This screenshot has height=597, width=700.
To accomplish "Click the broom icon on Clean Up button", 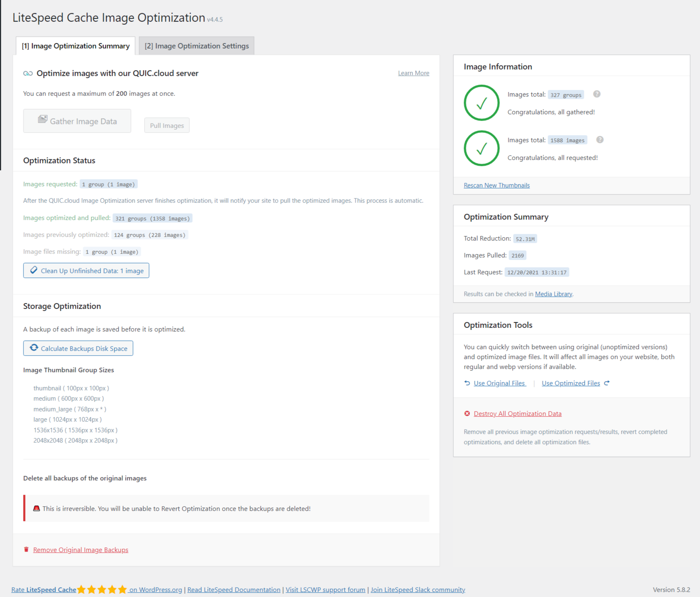I will pos(33,270).
